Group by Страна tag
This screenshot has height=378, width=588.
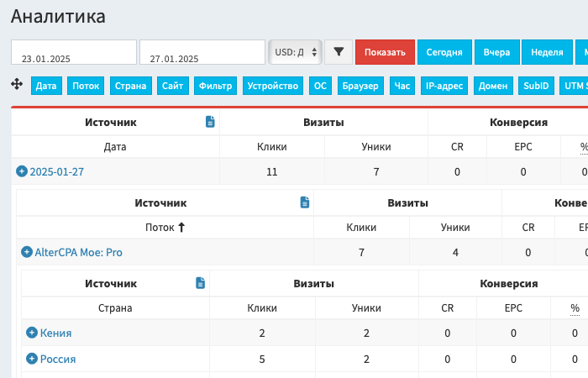pos(131,86)
